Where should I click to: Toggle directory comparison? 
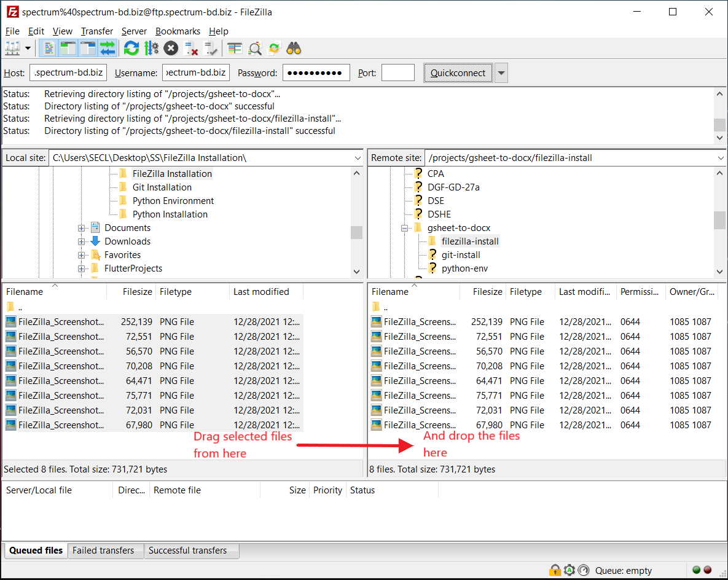(254, 49)
